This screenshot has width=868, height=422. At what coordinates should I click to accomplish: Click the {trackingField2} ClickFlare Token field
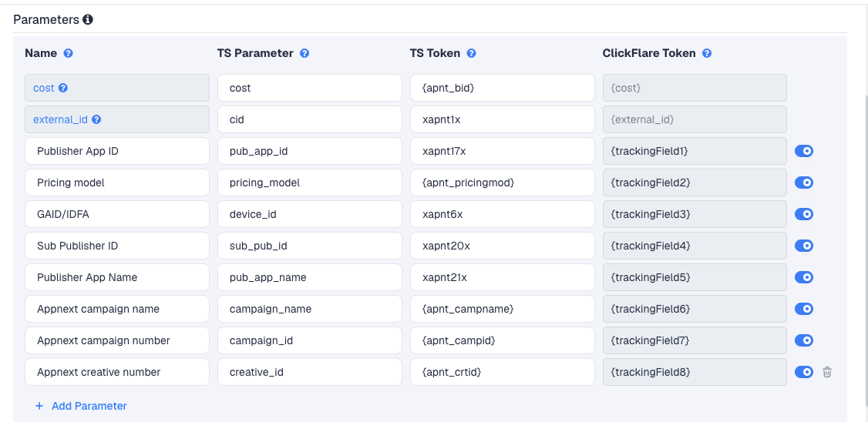pos(695,183)
